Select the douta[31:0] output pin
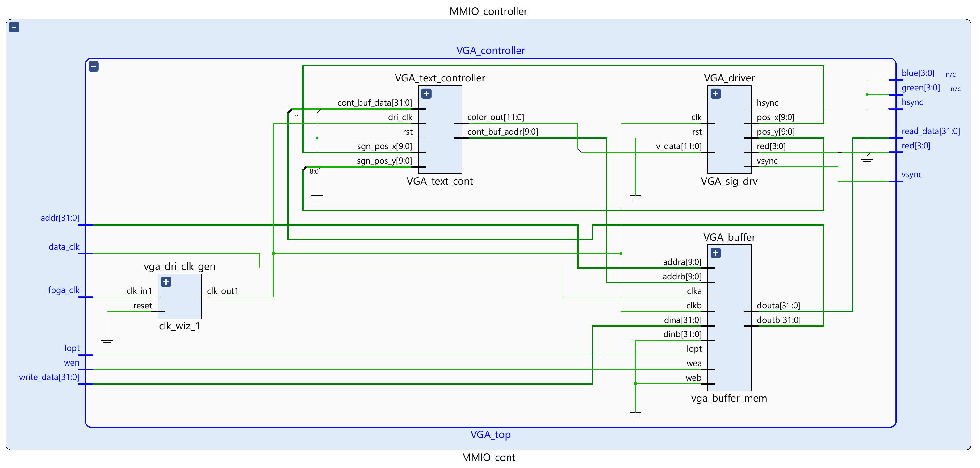Screen dimensions: 980x468 pos(778,306)
